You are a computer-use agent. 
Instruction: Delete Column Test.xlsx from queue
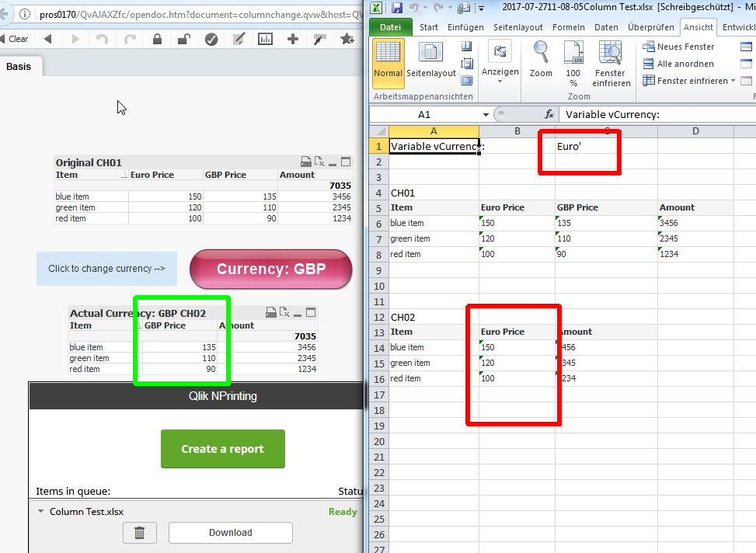point(139,533)
